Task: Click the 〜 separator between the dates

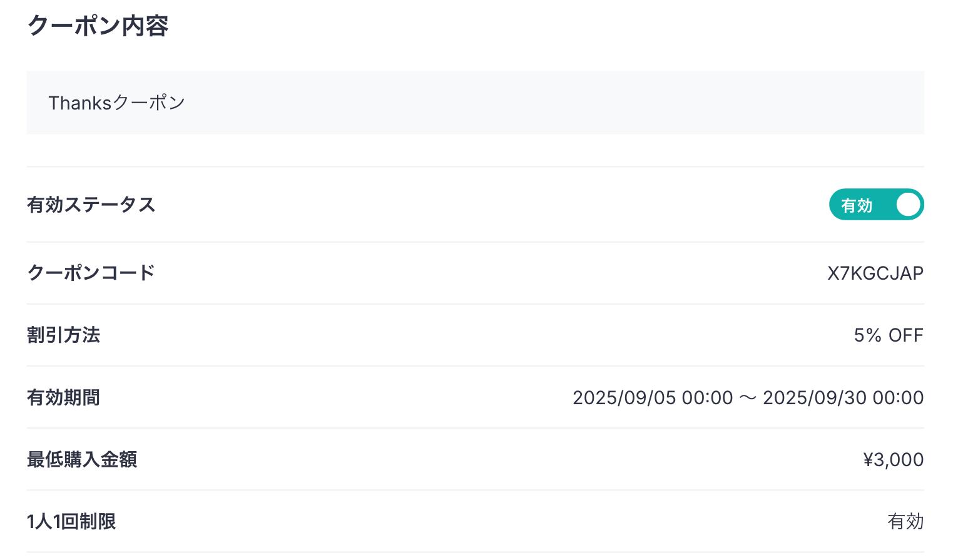Action: click(x=748, y=398)
